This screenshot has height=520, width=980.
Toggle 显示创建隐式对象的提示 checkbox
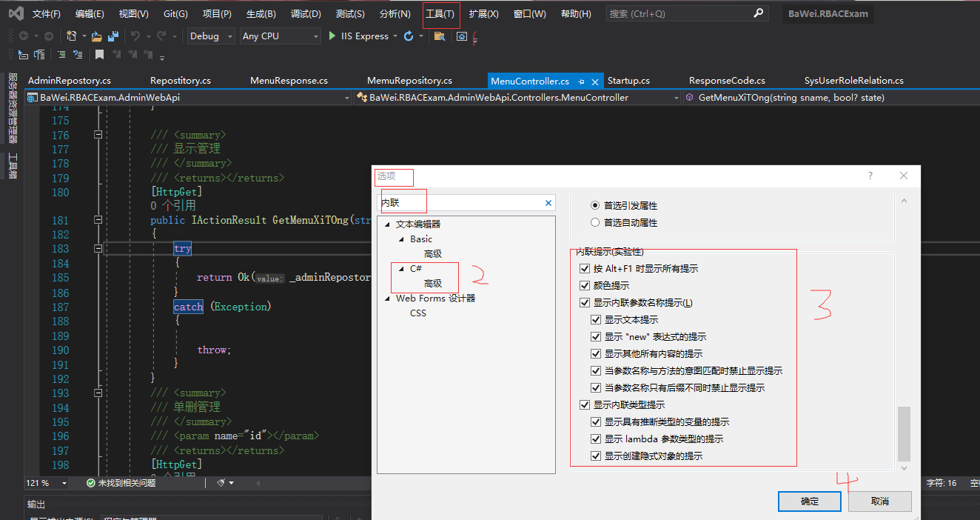pos(597,456)
